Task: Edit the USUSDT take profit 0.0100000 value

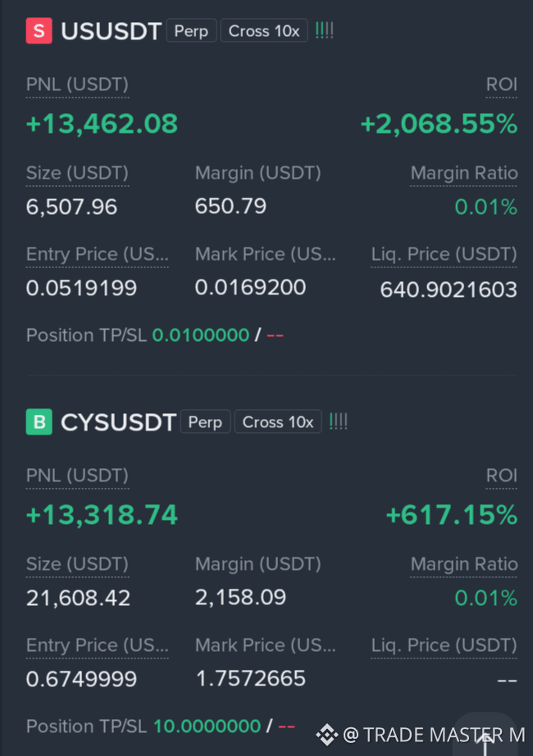Action: 201,335
